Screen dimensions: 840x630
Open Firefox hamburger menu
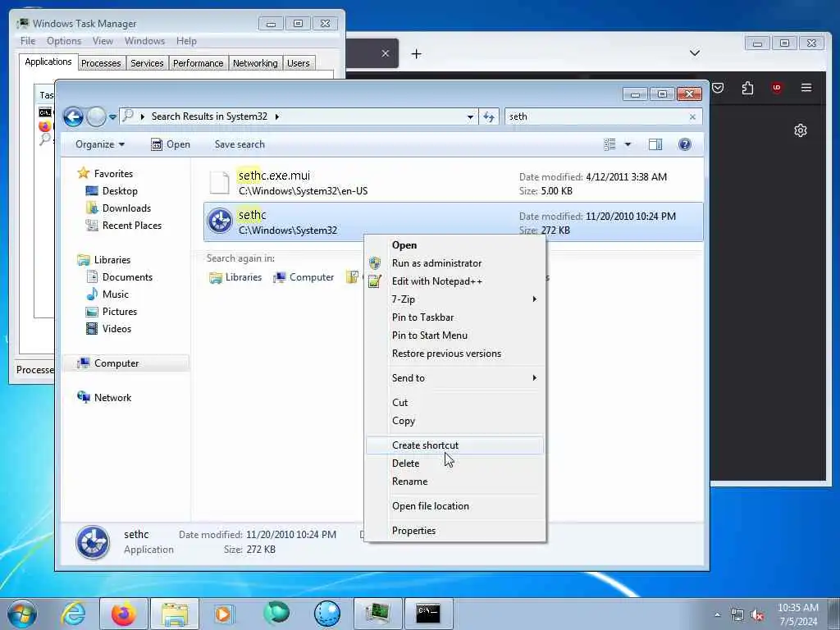(x=806, y=87)
